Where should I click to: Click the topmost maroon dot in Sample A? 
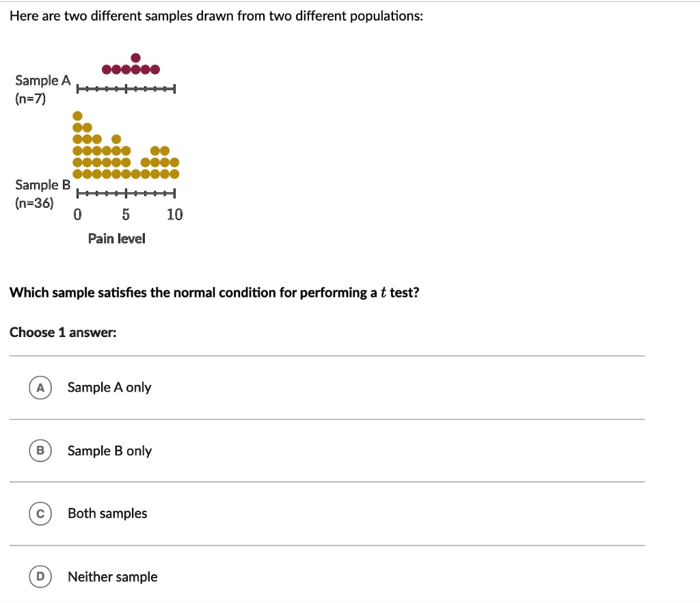136,57
